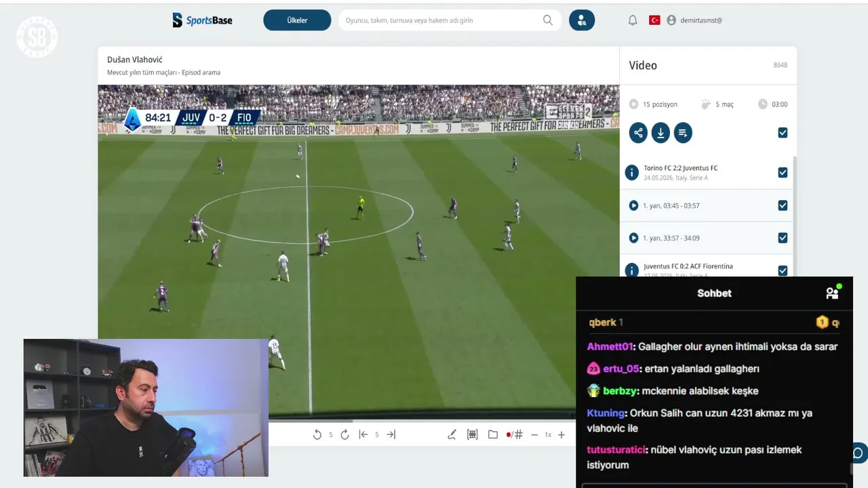Open the Ülkeler countries menu
The image size is (868, 488).
point(297,20)
